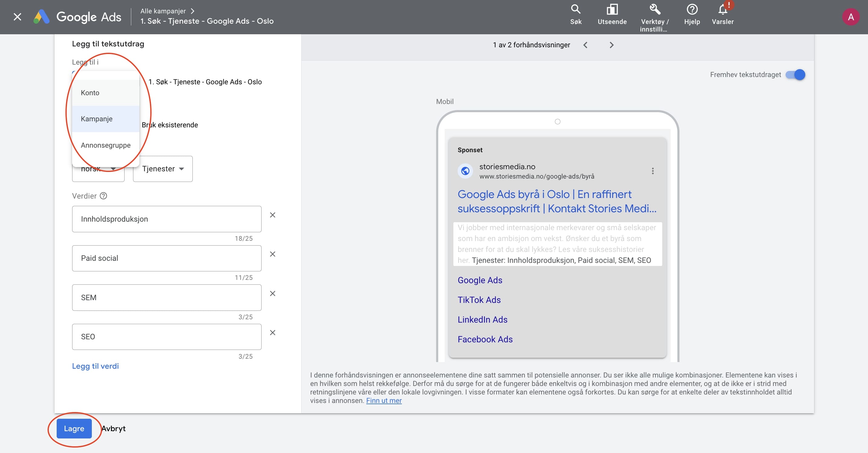Choose Annonsegruppe from the list
This screenshot has height=453, width=868.
click(105, 145)
